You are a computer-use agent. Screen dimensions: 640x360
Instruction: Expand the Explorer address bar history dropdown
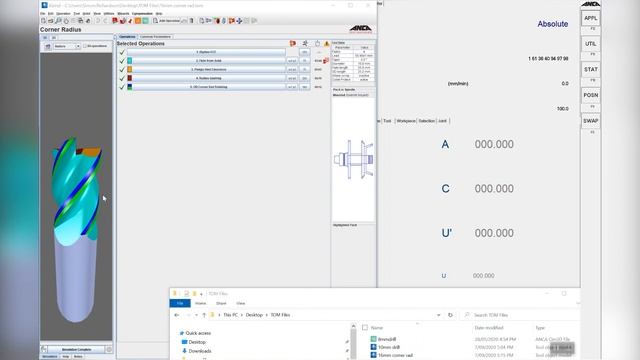pyautogui.click(x=438, y=315)
